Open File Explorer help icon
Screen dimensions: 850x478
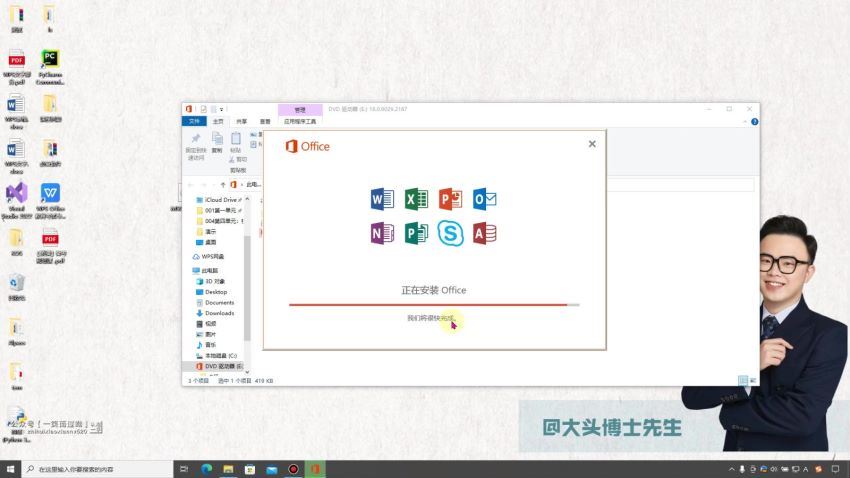[x=755, y=122]
